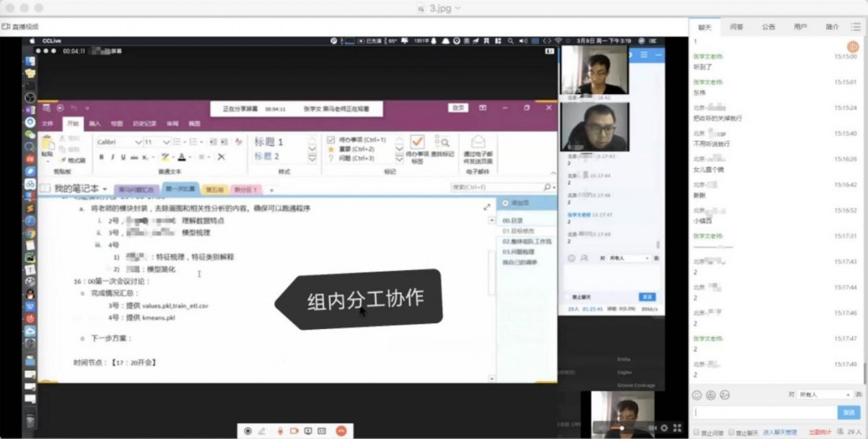868x439 pixels.
Task: Switch to the 问答 tab
Action: pos(736,27)
